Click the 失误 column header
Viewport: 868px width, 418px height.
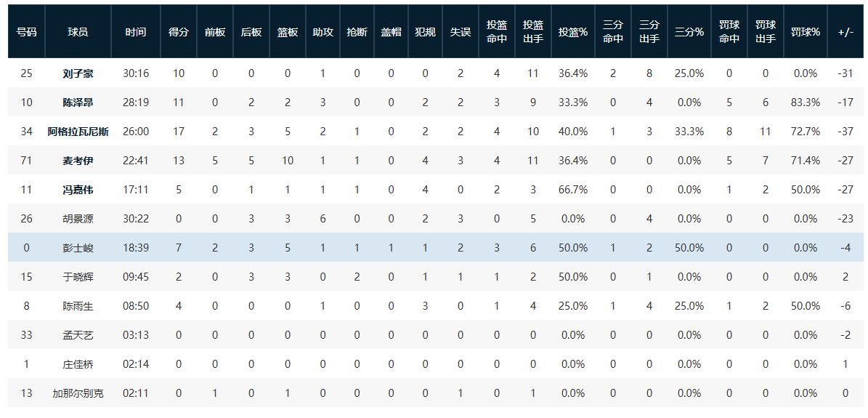[x=461, y=32]
